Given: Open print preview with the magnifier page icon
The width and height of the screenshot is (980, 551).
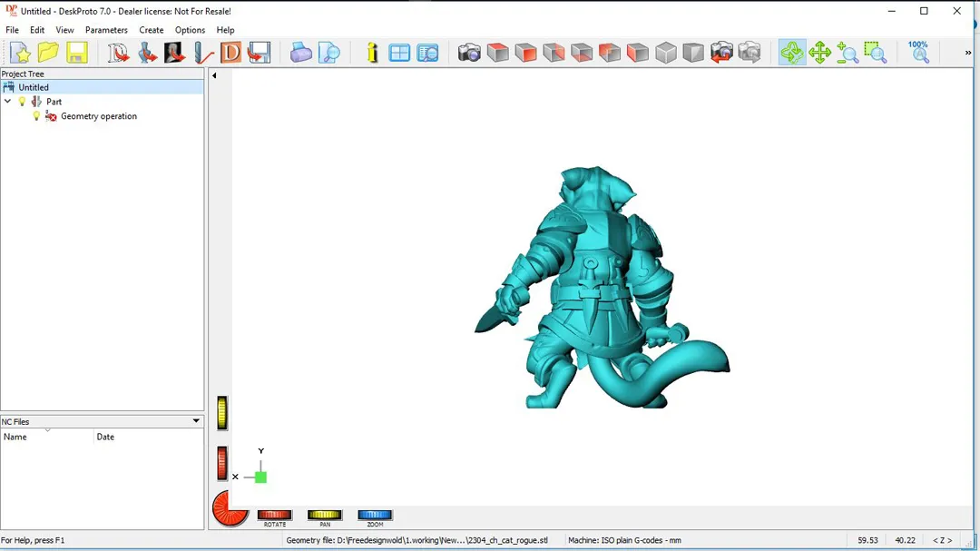Looking at the screenshot, I should [328, 53].
